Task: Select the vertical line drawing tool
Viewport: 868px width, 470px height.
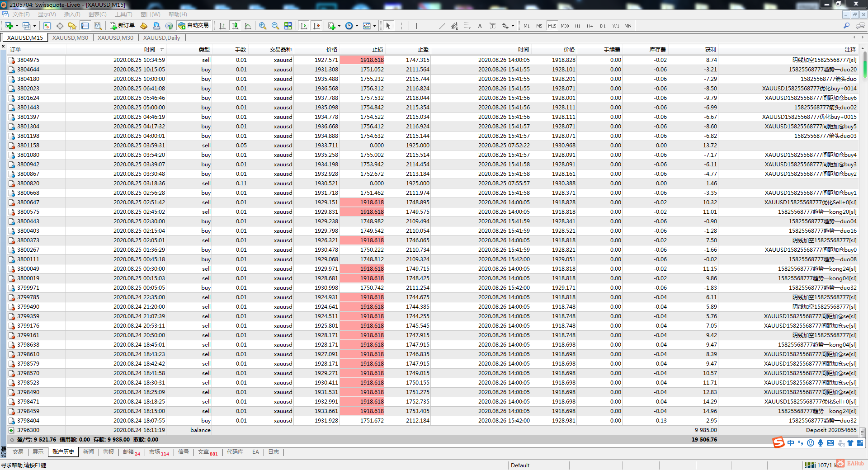Action: (x=416, y=26)
